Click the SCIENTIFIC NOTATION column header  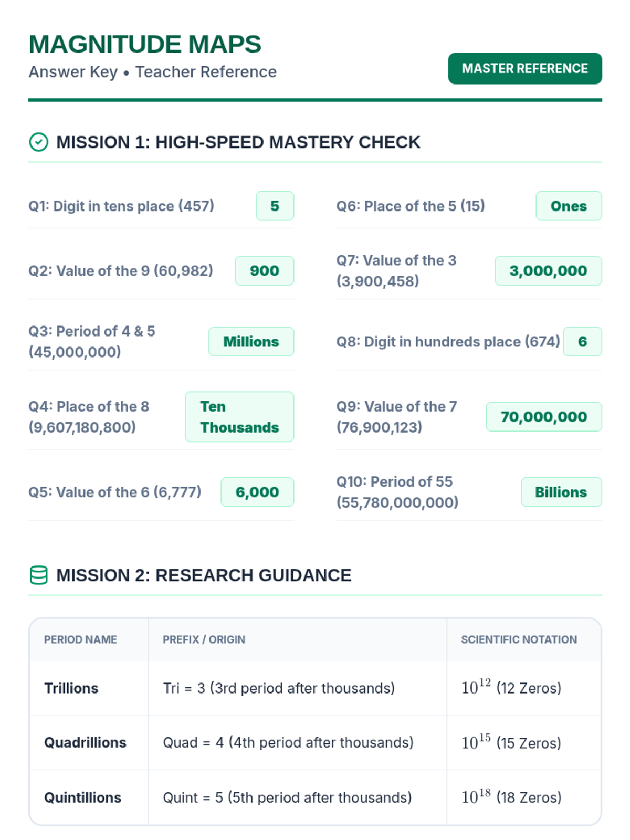(519, 639)
